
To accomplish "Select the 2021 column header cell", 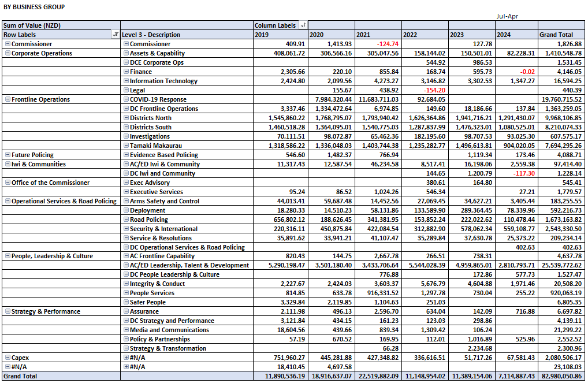I will [x=377, y=35].
